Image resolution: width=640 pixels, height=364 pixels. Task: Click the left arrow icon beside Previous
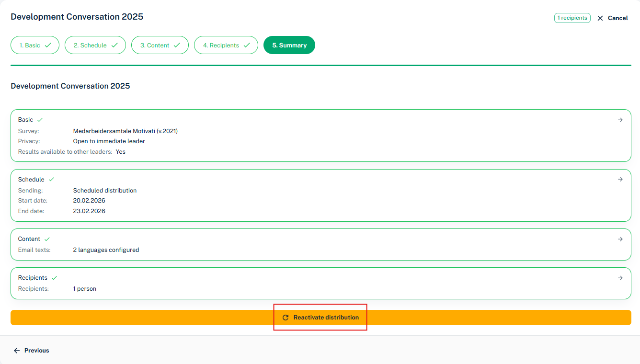17,351
